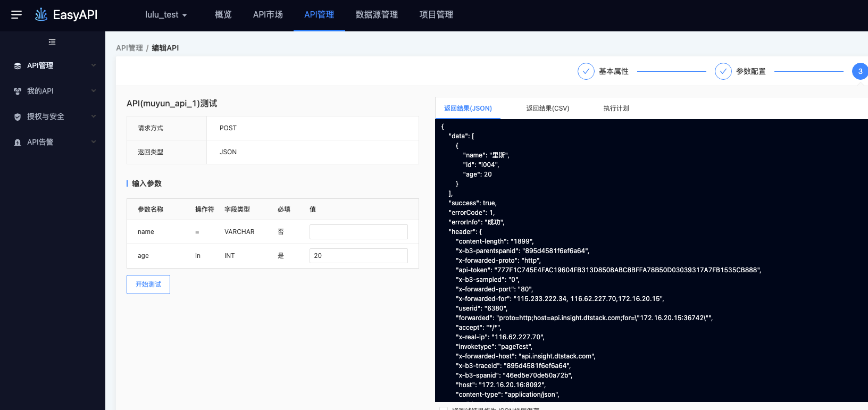Viewport: 868px width, 410px height.
Task: Click the API管理 layers icon in sidebar
Action: [18, 66]
